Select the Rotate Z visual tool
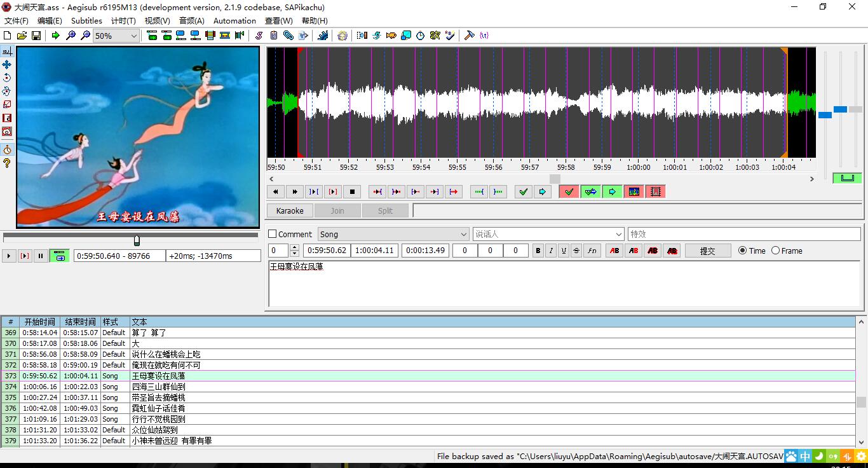 [7, 78]
